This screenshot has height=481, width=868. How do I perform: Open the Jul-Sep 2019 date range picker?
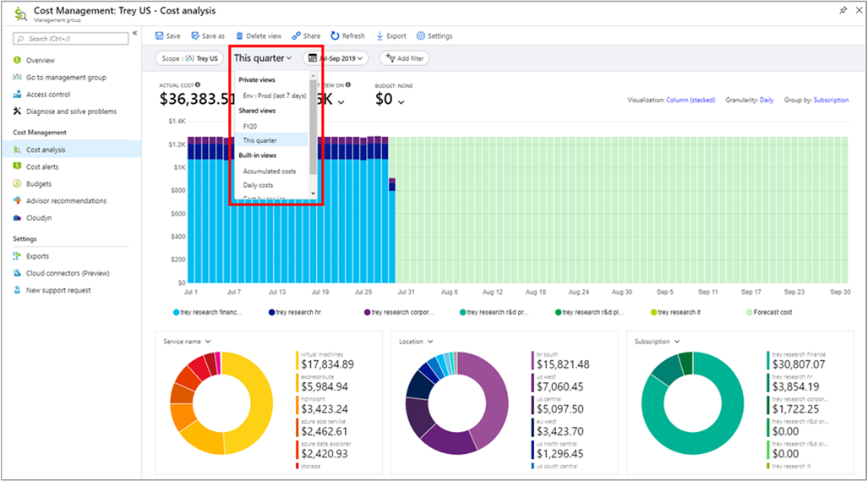pyautogui.click(x=336, y=58)
